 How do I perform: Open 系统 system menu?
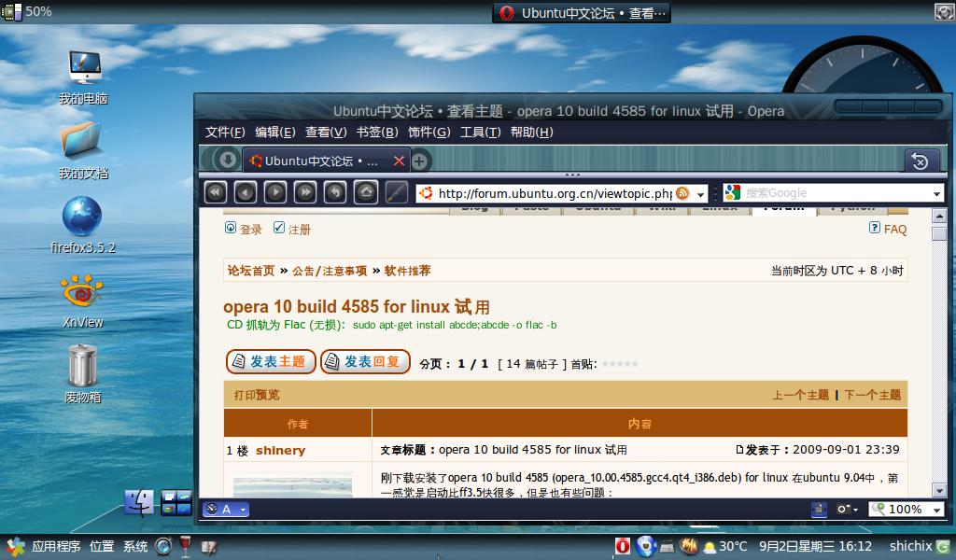click(x=135, y=546)
